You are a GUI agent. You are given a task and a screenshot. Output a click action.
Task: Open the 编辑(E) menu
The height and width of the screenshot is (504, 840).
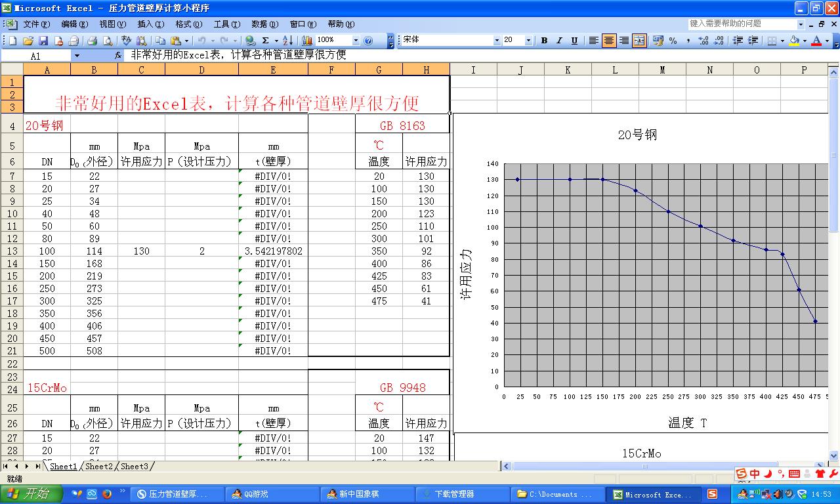click(x=75, y=24)
